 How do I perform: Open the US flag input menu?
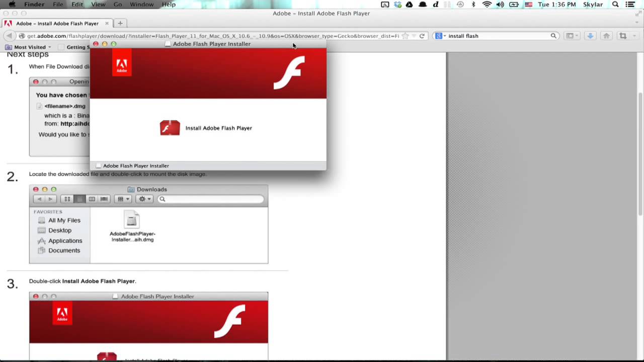[528, 5]
